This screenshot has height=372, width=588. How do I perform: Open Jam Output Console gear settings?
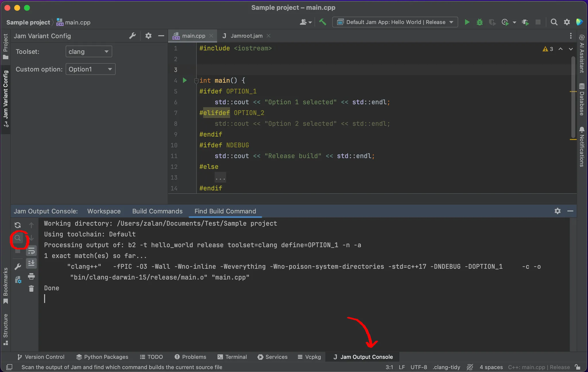pyautogui.click(x=557, y=211)
